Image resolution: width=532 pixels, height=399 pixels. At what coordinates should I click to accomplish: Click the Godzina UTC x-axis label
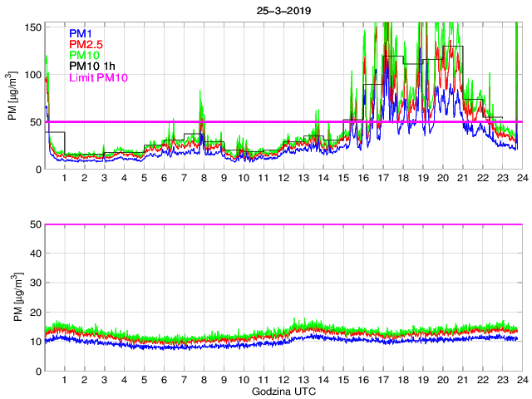(283, 391)
